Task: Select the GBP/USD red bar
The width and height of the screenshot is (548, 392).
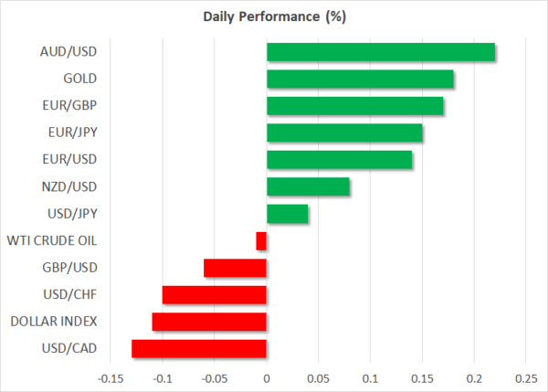Action: tap(235, 268)
